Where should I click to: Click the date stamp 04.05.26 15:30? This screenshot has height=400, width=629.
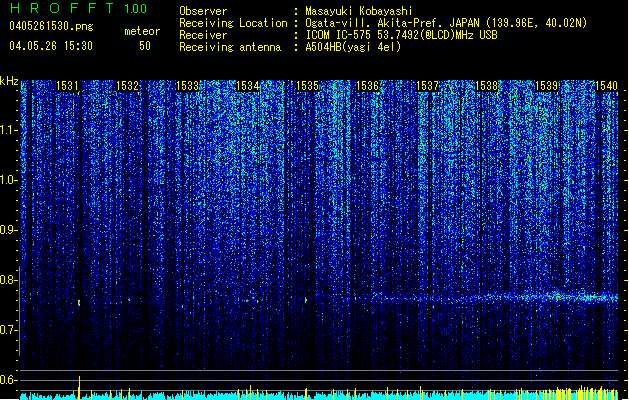click(x=51, y=46)
